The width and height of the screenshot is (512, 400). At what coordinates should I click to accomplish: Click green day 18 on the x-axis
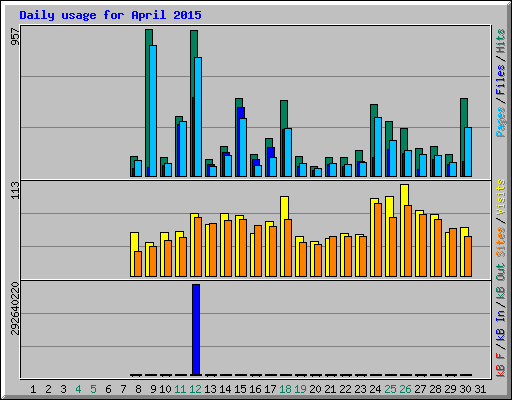pos(285,389)
